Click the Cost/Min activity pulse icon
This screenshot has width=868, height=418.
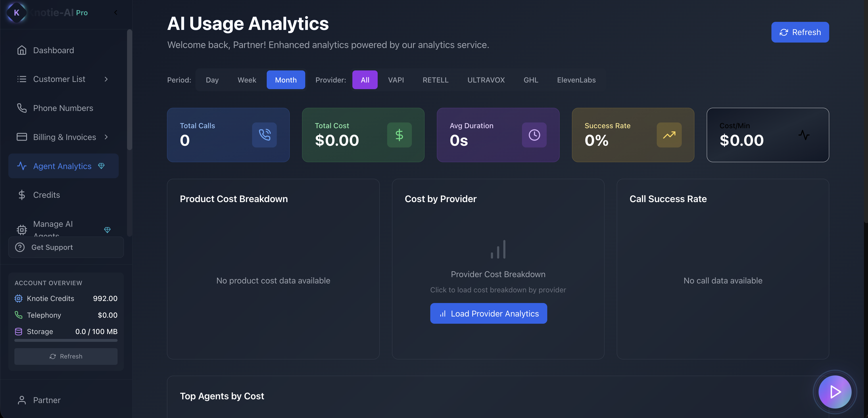click(x=804, y=135)
